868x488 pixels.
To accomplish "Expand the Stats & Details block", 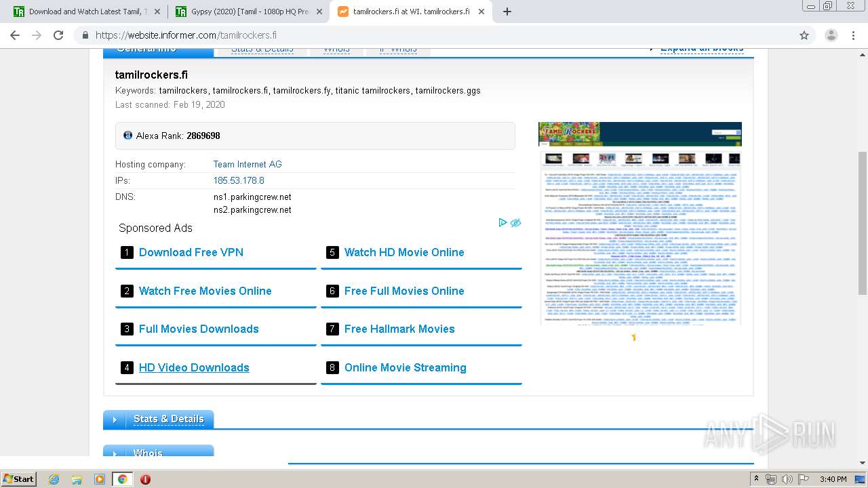I will pos(159,420).
